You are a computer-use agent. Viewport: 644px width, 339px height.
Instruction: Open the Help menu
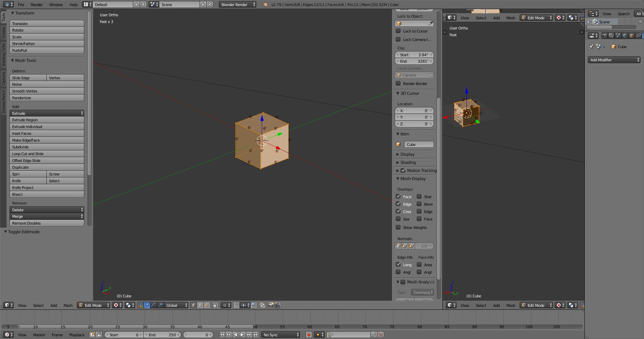(x=73, y=4)
